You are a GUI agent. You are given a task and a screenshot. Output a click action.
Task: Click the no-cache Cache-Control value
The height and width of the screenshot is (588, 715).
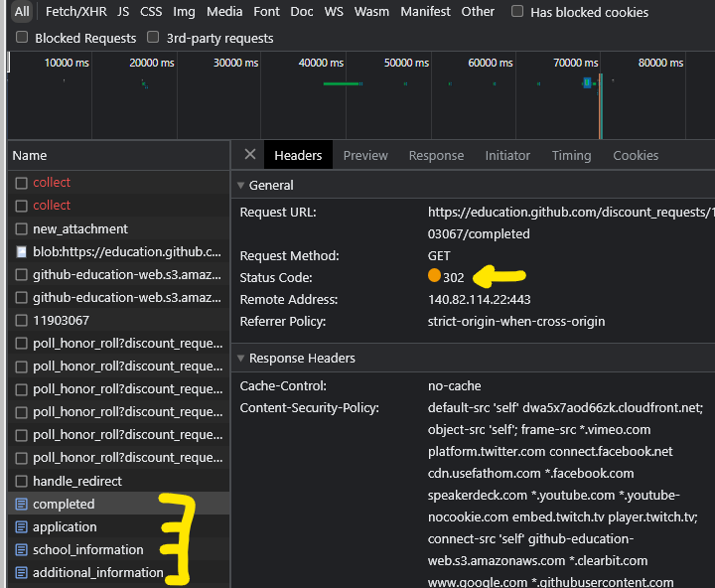point(454,386)
